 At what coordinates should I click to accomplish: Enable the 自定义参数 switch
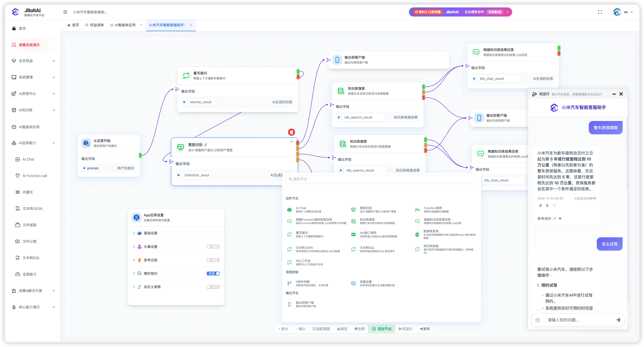213,287
